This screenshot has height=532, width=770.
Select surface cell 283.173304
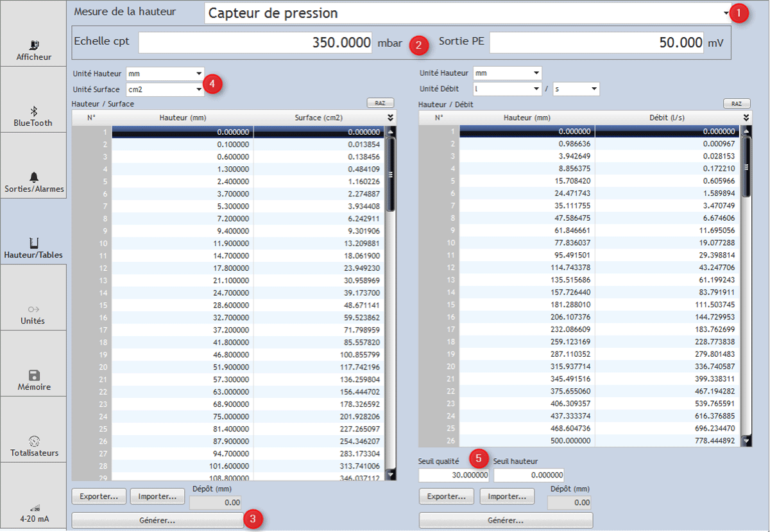point(319,452)
